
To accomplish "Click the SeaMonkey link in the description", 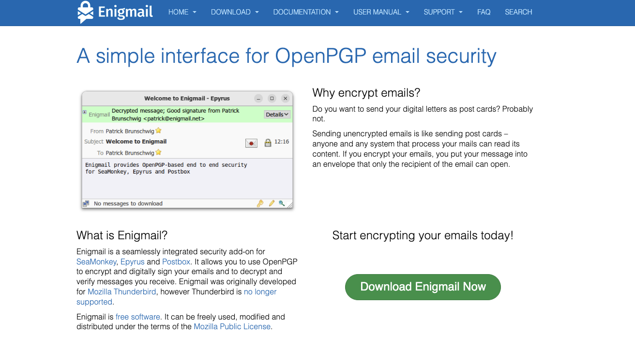I will (96, 262).
